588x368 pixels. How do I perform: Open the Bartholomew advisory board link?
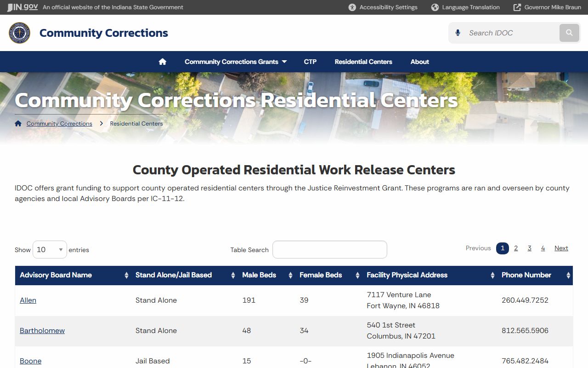click(42, 331)
